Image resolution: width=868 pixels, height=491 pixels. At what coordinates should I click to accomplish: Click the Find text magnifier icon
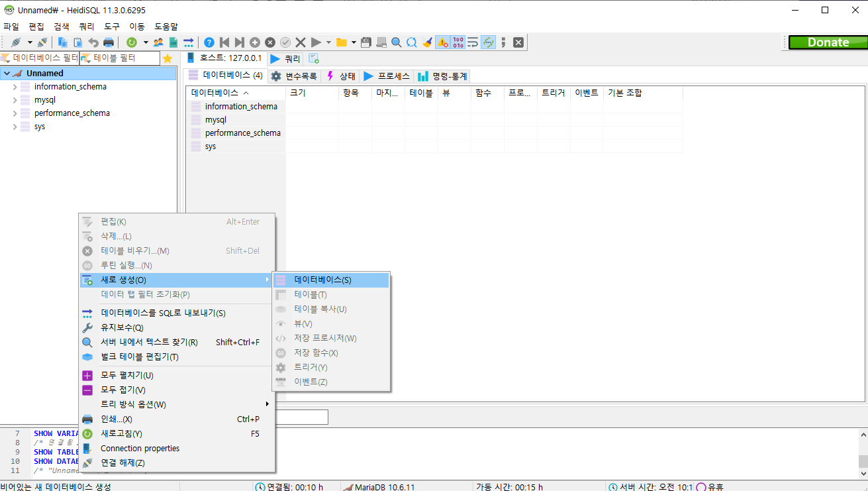pyautogui.click(x=397, y=42)
